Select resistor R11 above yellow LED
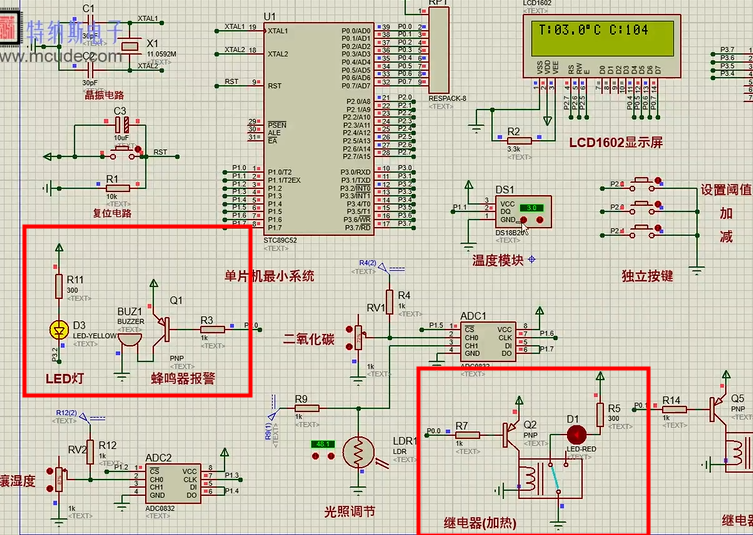 coord(59,286)
